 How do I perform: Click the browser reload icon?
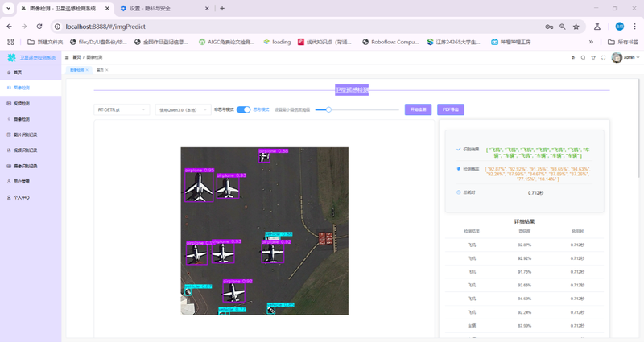(x=40, y=26)
